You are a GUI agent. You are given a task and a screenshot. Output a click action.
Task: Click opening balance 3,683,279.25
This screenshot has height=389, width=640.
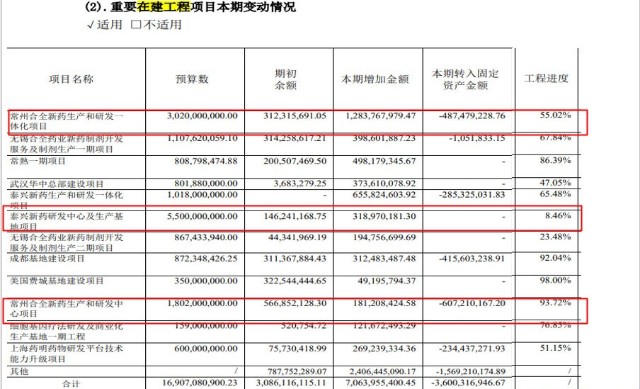coord(300,184)
